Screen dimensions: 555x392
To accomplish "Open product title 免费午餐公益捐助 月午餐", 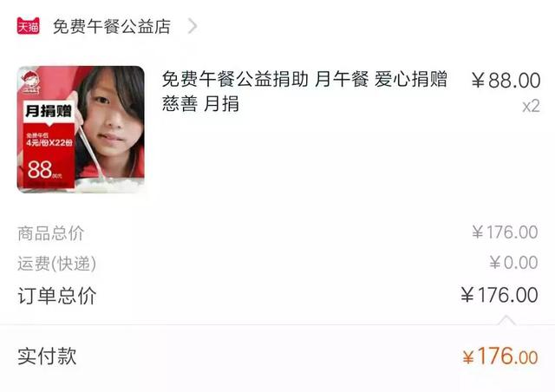I will click(x=265, y=79).
